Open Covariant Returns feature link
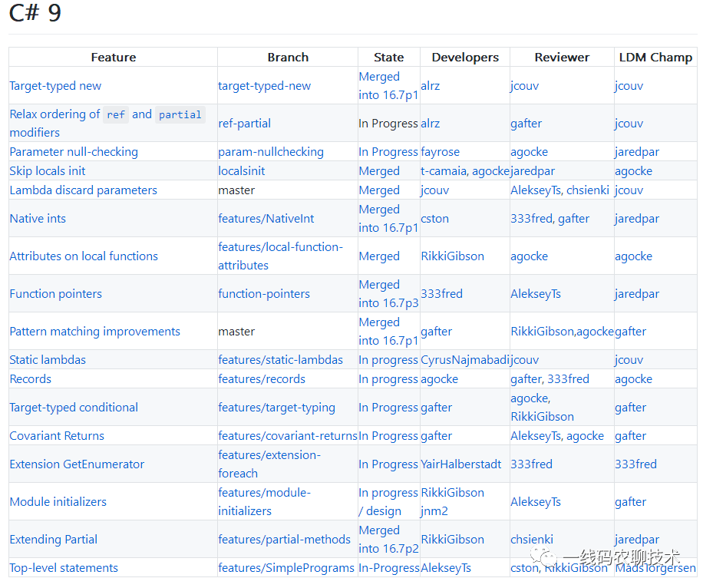The image size is (703, 588). click(x=57, y=435)
